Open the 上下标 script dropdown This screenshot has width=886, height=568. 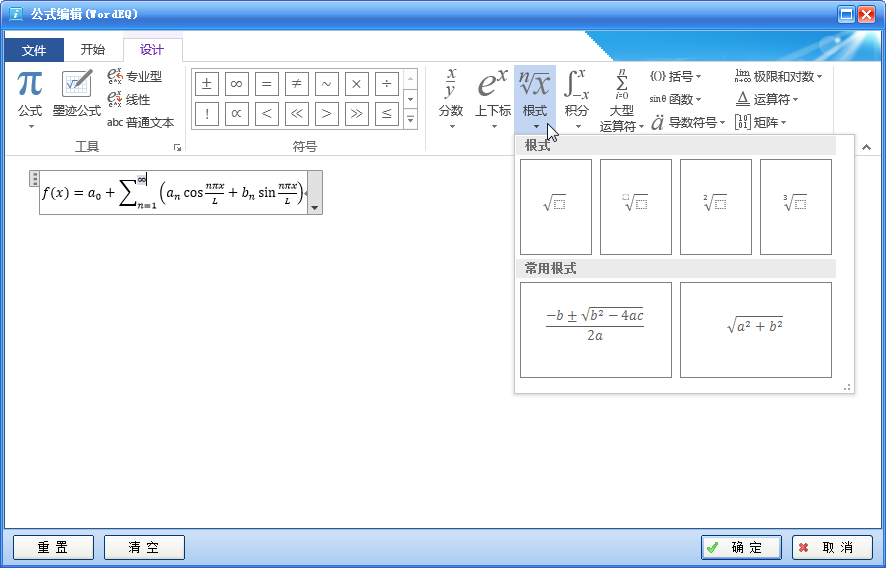(x=493, y=99)
